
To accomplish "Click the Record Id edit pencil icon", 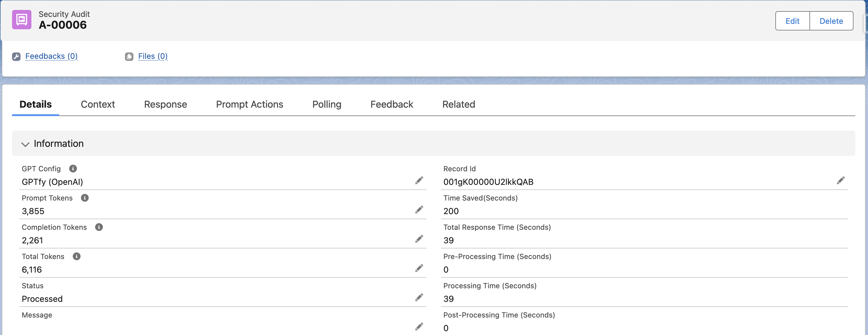I will 840,180.
